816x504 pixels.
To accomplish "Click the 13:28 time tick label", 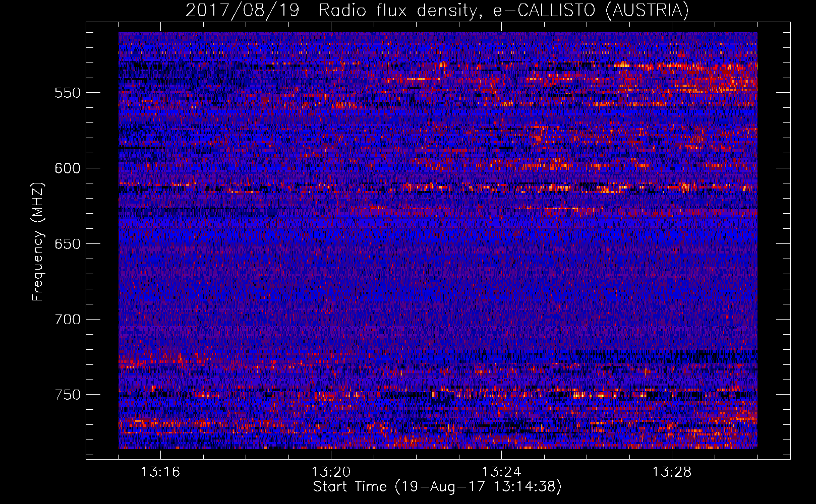I will coord(672,472).
